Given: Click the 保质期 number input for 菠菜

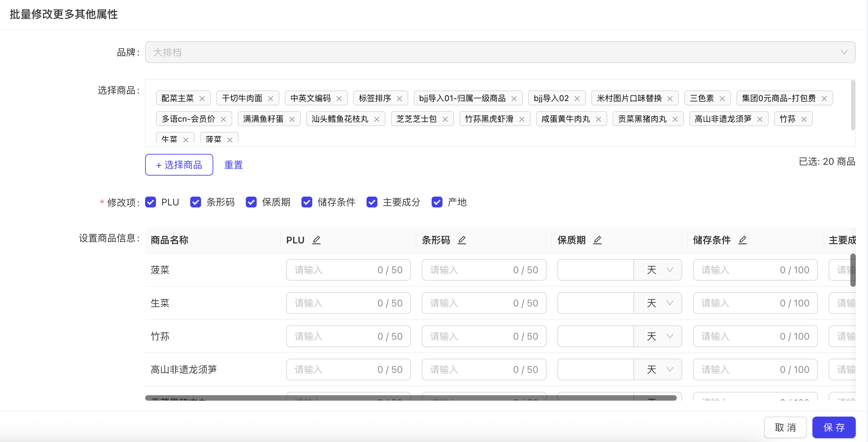Looking at the screenshot, I should coord(596,270).
